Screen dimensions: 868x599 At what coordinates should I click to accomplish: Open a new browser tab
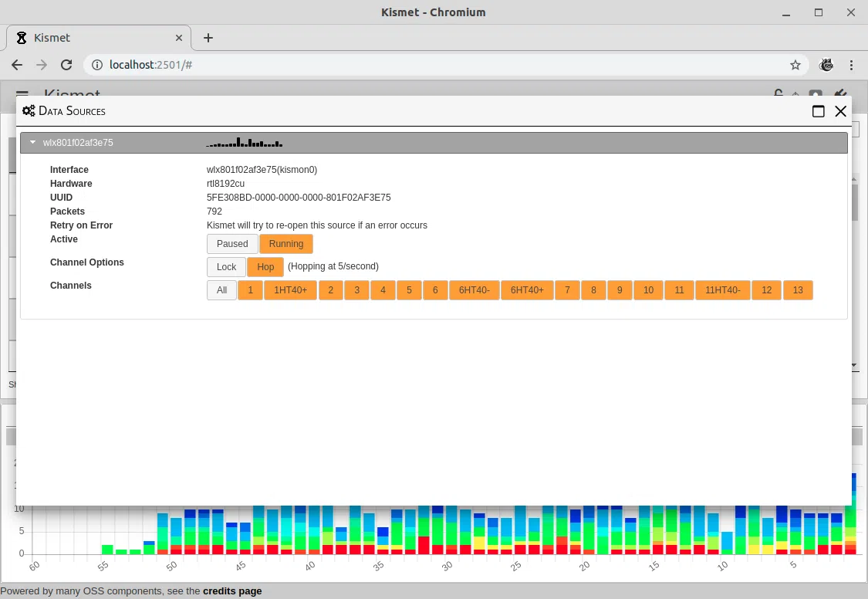(208, 38)
